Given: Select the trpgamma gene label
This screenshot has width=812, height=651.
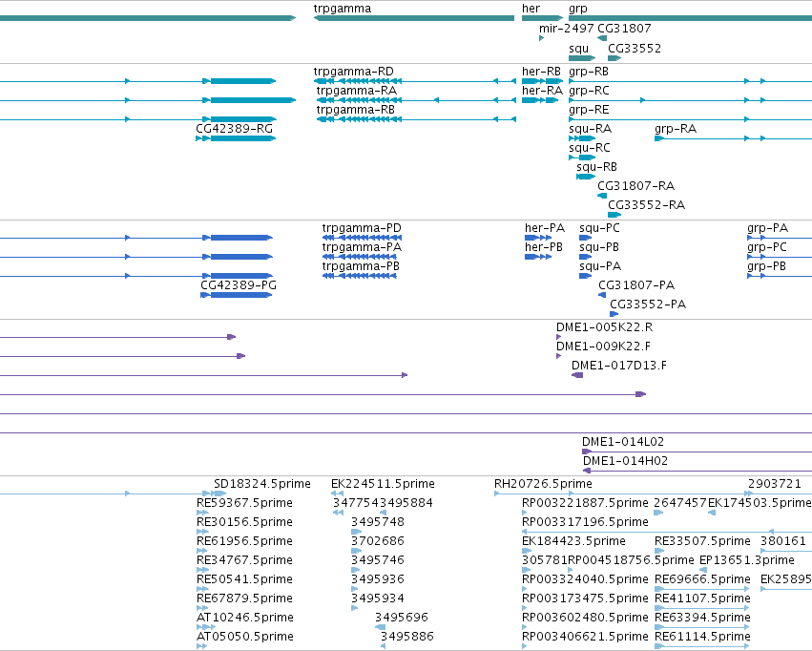Looking at the screenshot, I should [343, 9].
